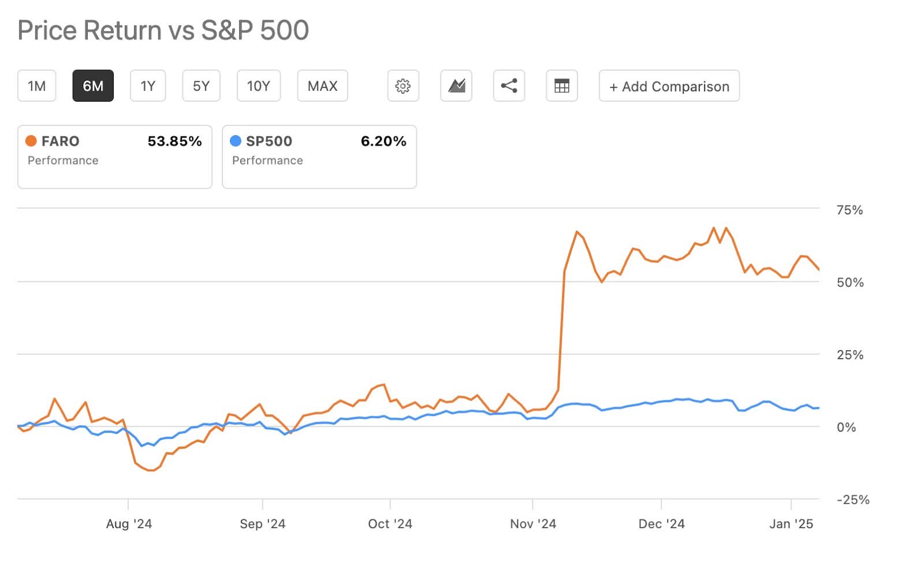Image resolution: width=924 pixels, height=565 pixels.
Task: Toggle visibility of the FARO series
Action: (x=30, y=141)
